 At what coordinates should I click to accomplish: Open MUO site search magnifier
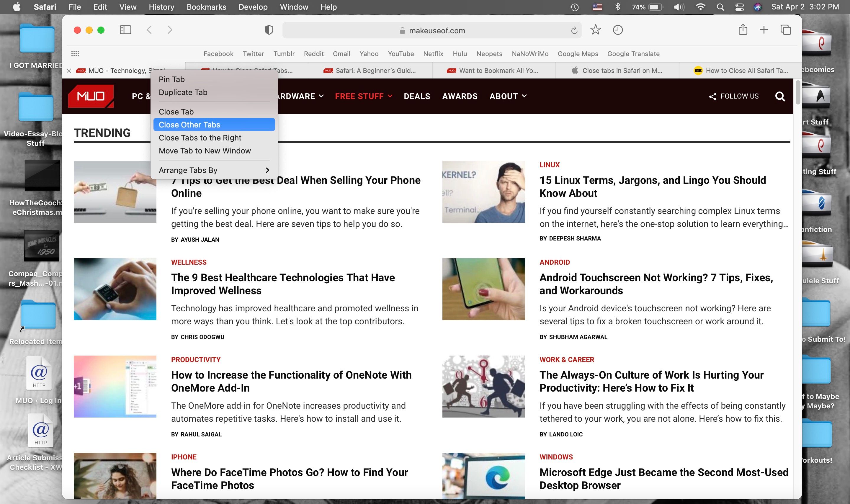(780, 96)
